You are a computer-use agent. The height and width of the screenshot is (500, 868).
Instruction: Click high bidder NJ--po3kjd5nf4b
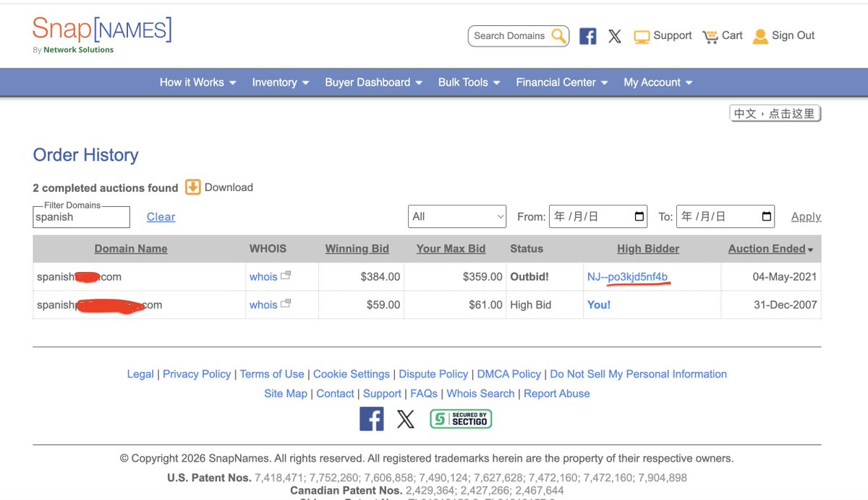[x=627, y=276]
